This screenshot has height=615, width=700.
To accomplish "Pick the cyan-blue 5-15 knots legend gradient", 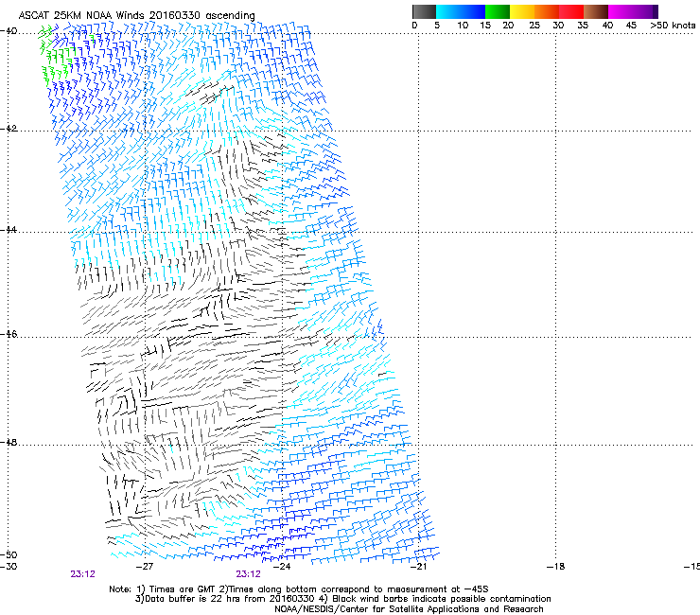I will click(461, 11).
